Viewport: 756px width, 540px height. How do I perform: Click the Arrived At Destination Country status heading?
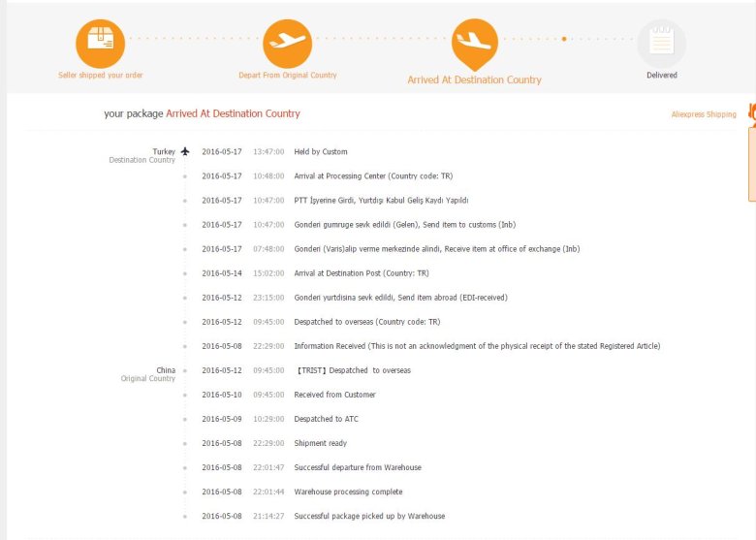coord(233,113)
